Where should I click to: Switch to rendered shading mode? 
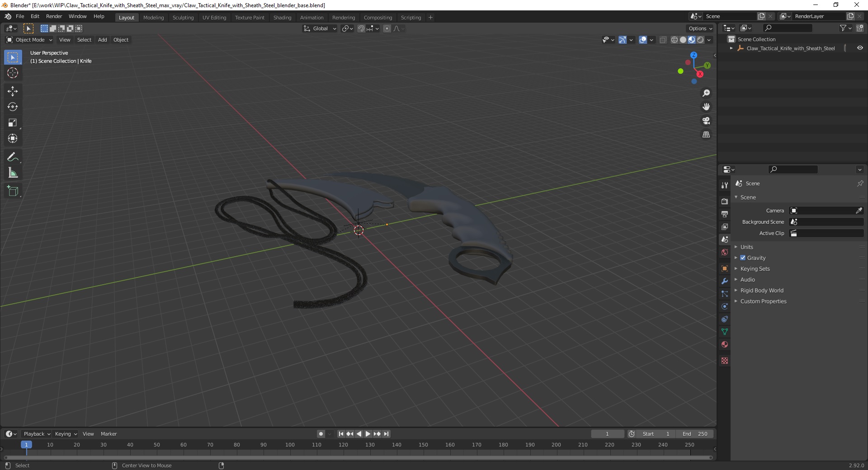pos(700,40)
